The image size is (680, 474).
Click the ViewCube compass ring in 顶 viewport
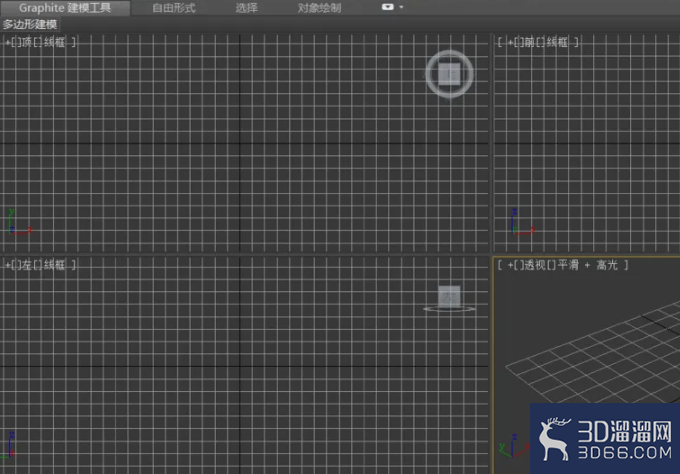coord(449,94)
